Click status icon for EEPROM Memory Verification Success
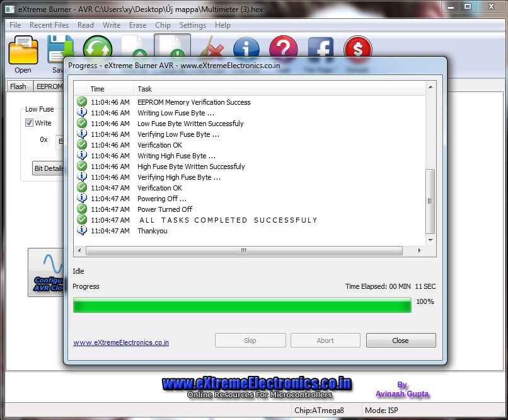This screenshot has width=508, height=420. 82,102
